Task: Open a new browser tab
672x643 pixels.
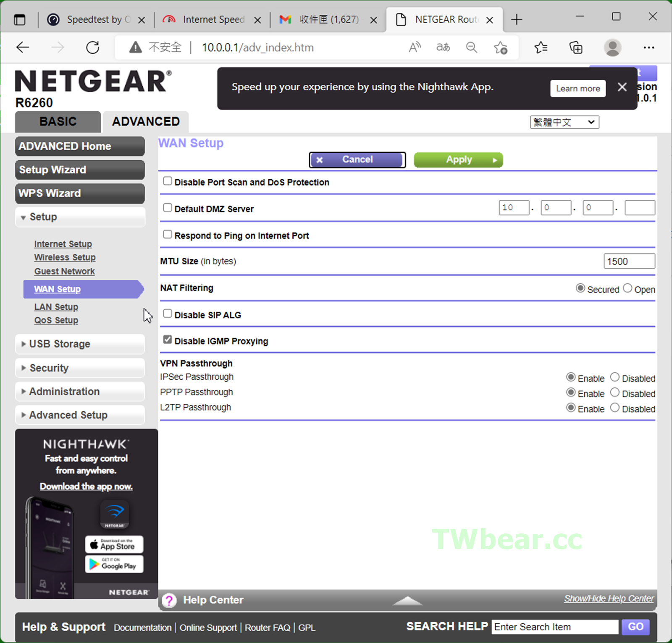Action: click(x=517, y=20)
